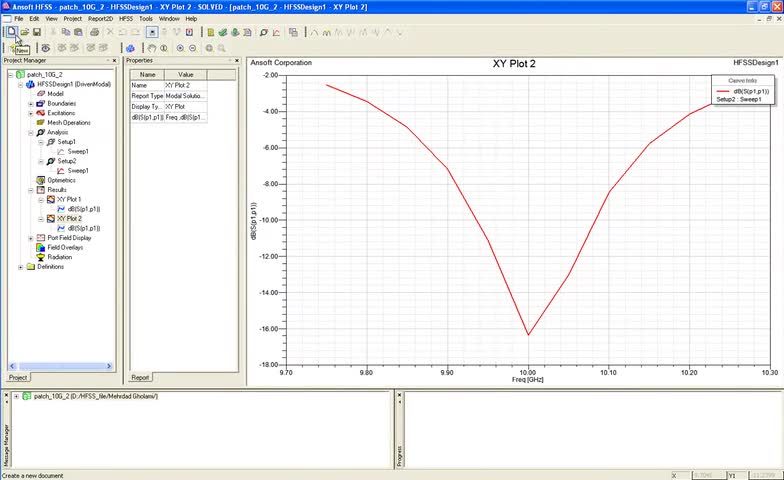Collapse the Setup1 analysis node
Image resolution: width=784 pixels, height=480 pixels.
(x=41, y=142)
